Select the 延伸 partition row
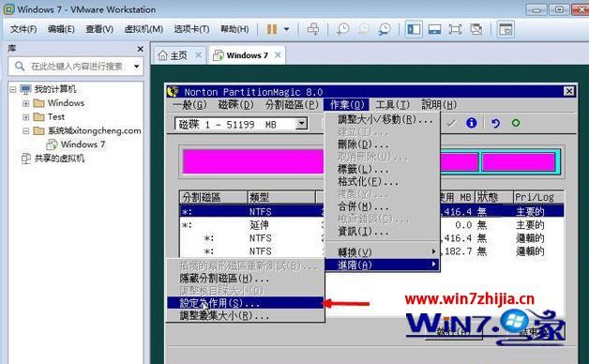The height and width of the screenshot is (364, 589). click(372, 225)
